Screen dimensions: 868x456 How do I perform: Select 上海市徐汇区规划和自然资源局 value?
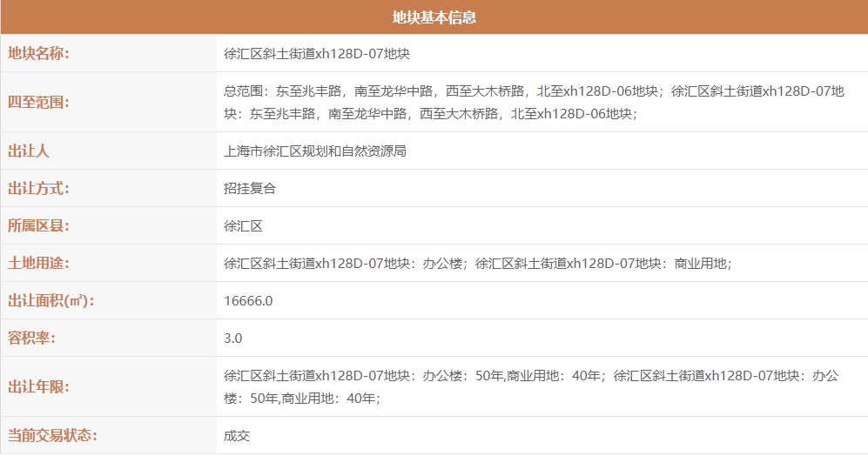tap(315, 151)
